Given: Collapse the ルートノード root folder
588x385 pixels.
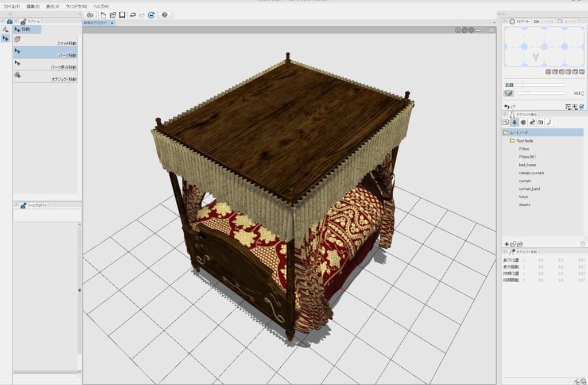Looking at the screenshot, I should point(505,132).
